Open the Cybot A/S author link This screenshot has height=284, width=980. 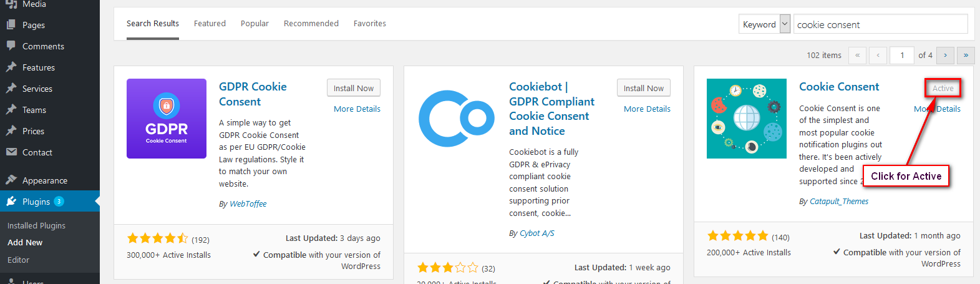coord(536,233)
